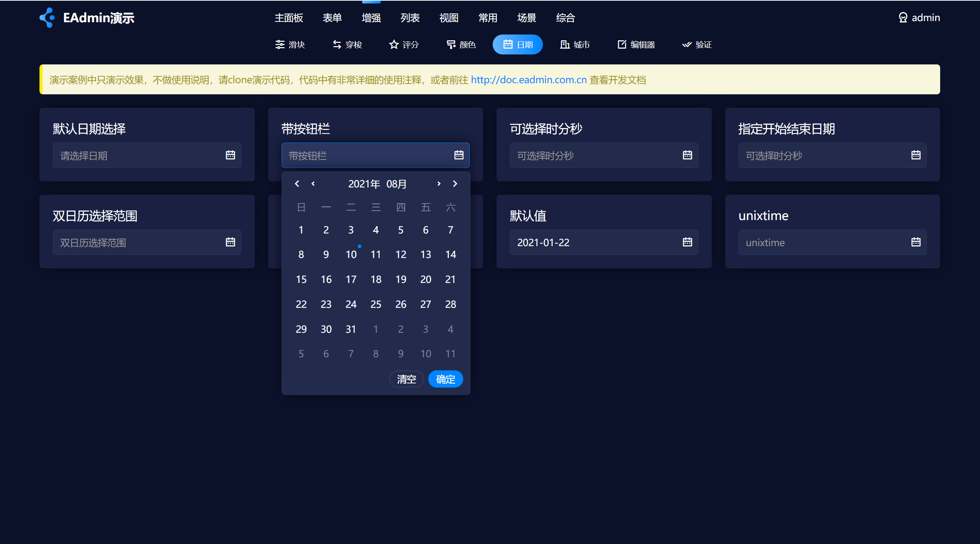The height and width of the screenshot is (544, 980).
Task: Open the 编辑器 editor submenu
Action: (636, 44)
